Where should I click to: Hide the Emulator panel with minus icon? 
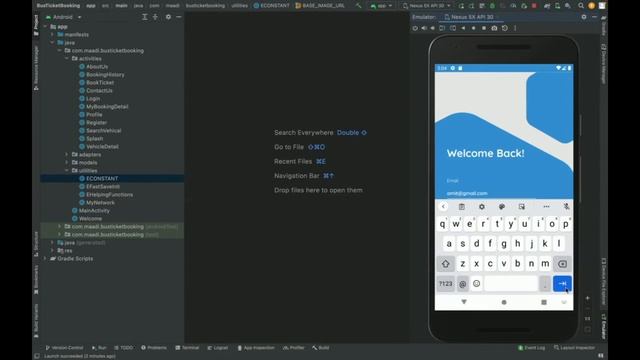tap(594, 17)
